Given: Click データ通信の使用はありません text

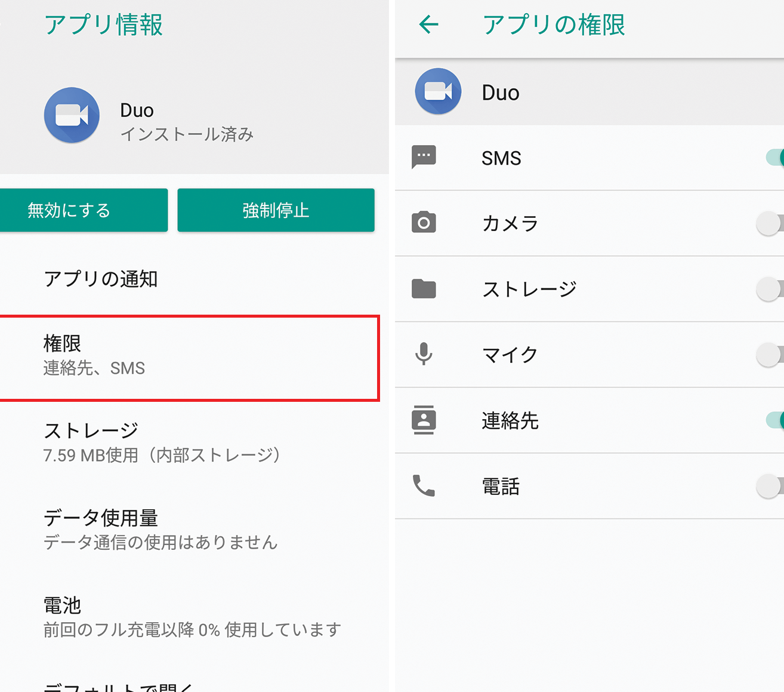Looking at the screenshot, I should [160, 542].
